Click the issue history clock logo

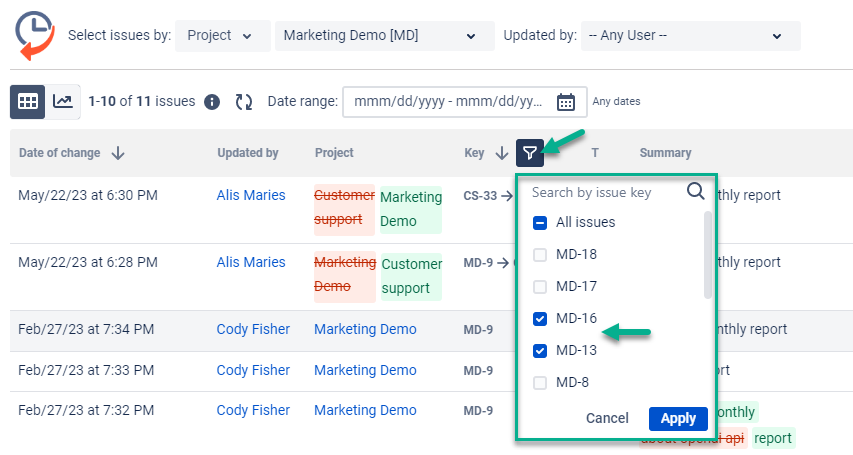[34, 35]
